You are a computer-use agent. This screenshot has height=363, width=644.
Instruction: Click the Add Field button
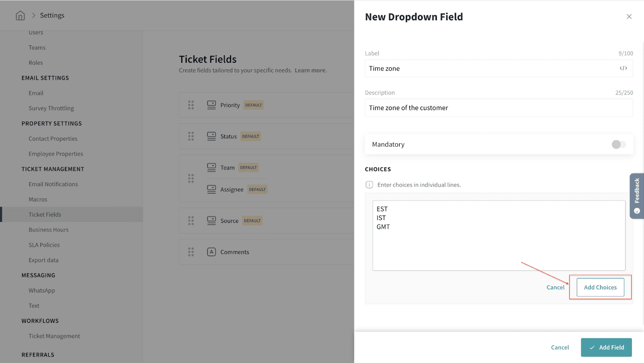click(x=606, y=347)
